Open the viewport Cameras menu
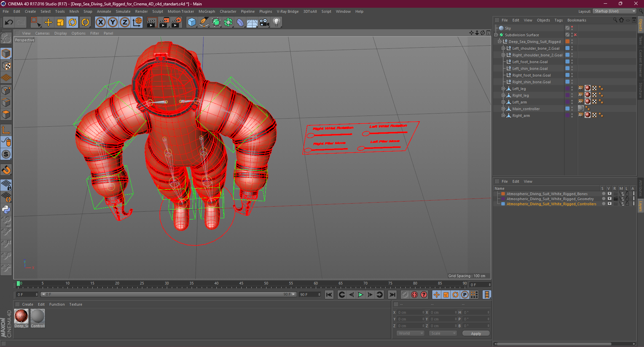644x347 pixels. tap(42, 33)
